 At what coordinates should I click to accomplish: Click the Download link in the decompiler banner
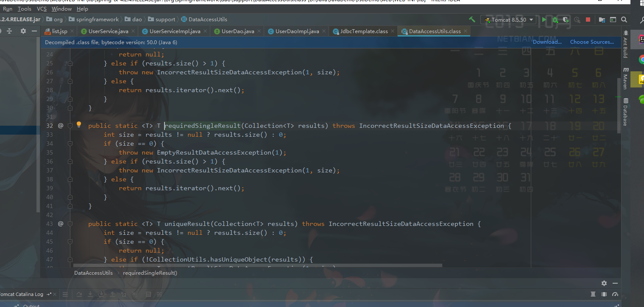(x=547, y=42)
